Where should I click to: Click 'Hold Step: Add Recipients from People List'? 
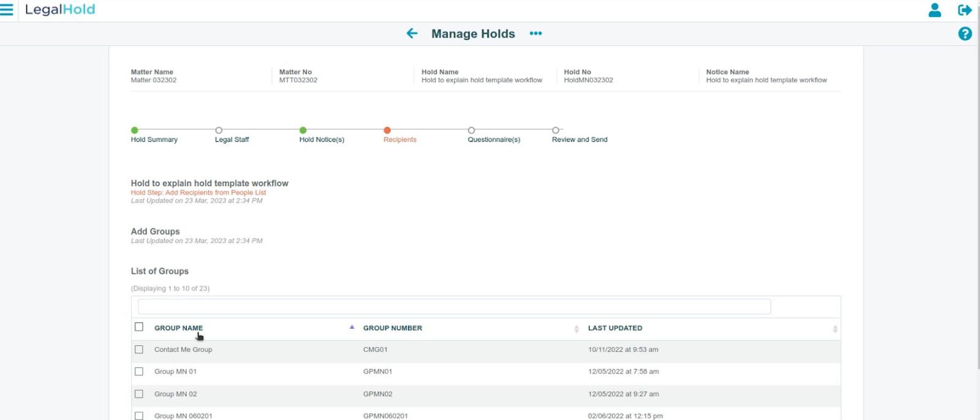coord(198,192)
